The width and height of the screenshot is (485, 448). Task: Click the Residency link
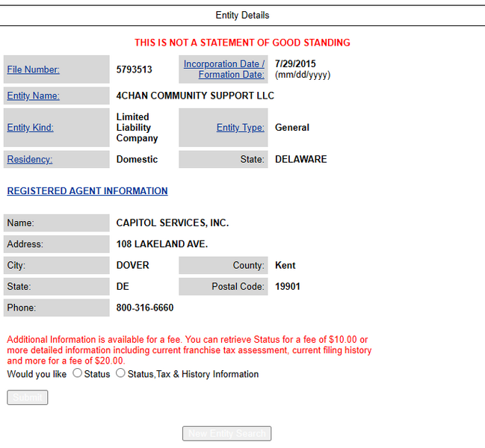30,160
